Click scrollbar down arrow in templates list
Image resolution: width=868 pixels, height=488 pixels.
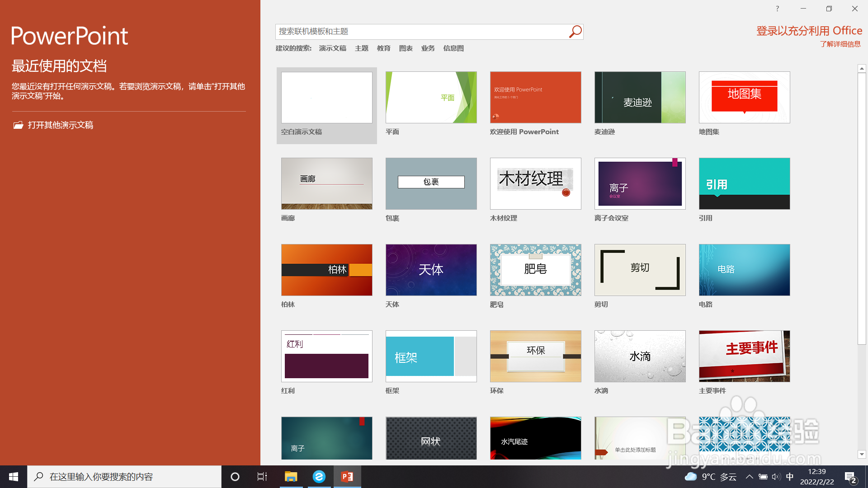pos(862,454)
